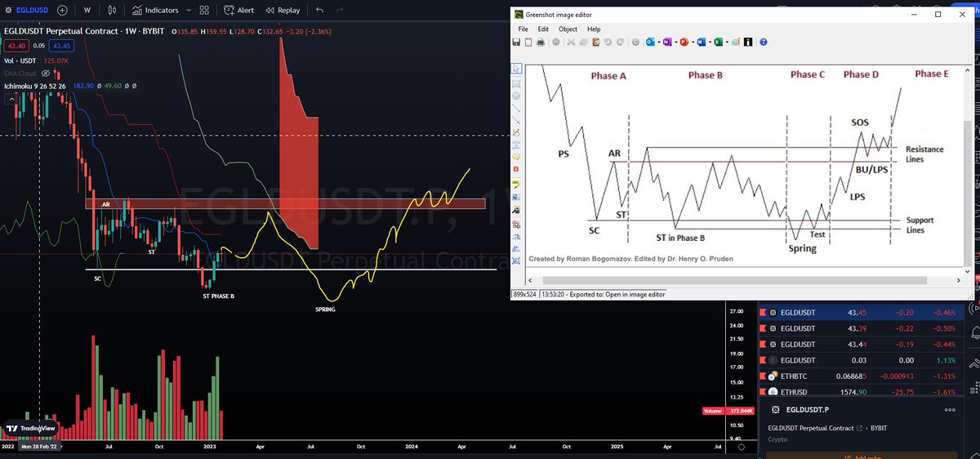Start bar Replay mode

(283, 11)
